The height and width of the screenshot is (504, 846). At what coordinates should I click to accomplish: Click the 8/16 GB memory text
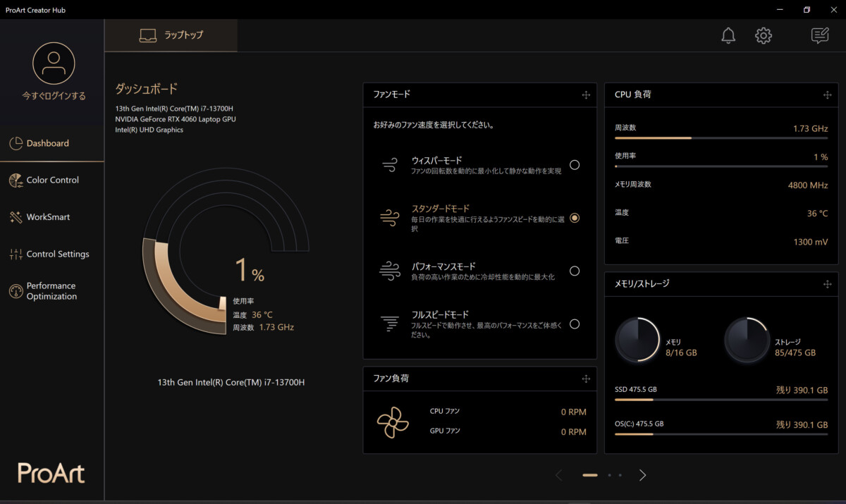click(681, 352)
